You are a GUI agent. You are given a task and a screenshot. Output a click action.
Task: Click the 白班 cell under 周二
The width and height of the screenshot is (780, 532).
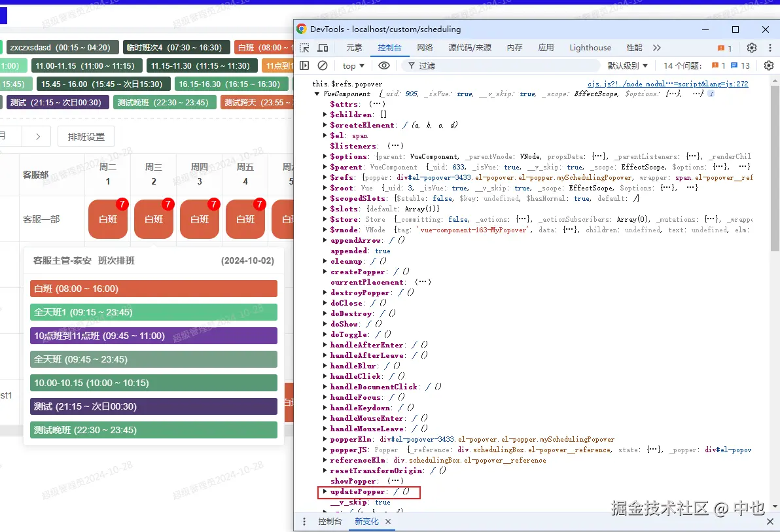pos(108,219)
